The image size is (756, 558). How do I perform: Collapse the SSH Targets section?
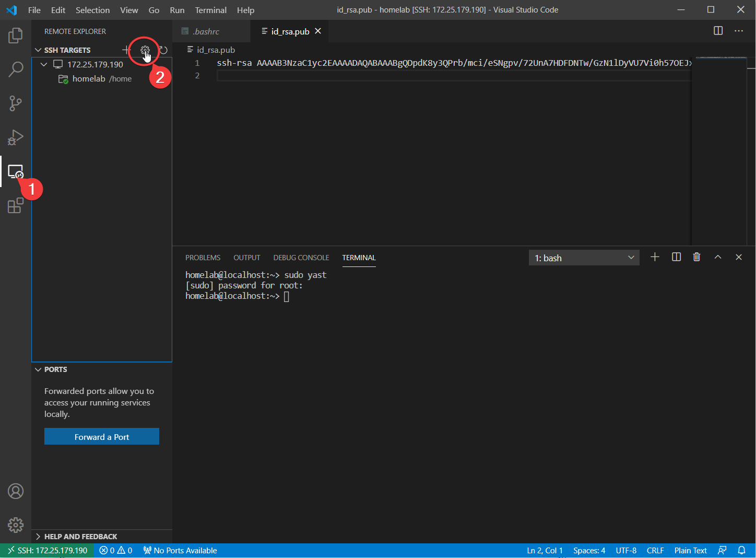point(38,50)
